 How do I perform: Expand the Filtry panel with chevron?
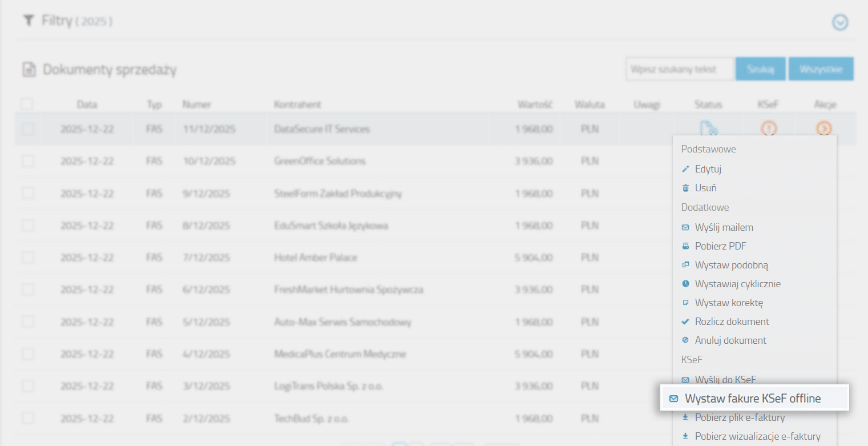click(x=840, y=22)
